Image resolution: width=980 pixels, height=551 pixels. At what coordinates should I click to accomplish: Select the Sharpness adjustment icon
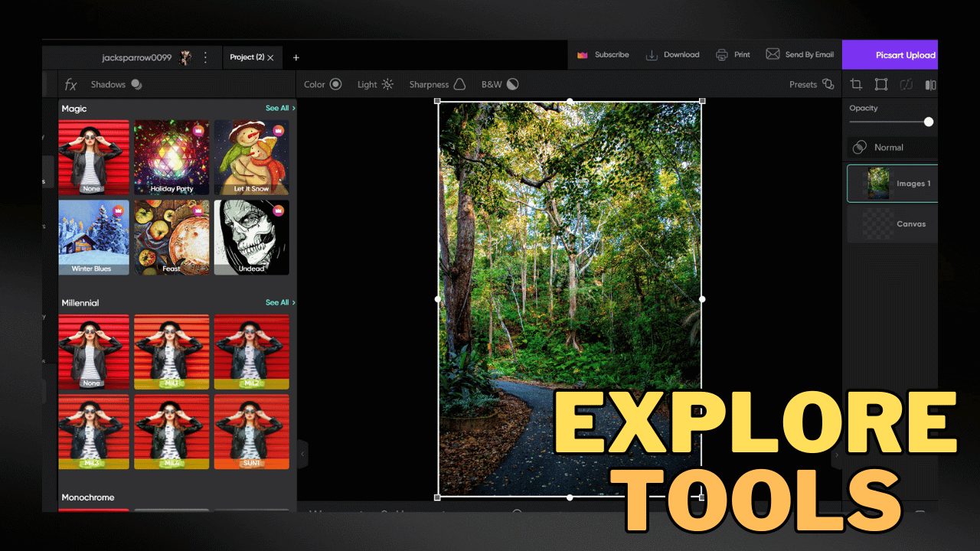437,84
